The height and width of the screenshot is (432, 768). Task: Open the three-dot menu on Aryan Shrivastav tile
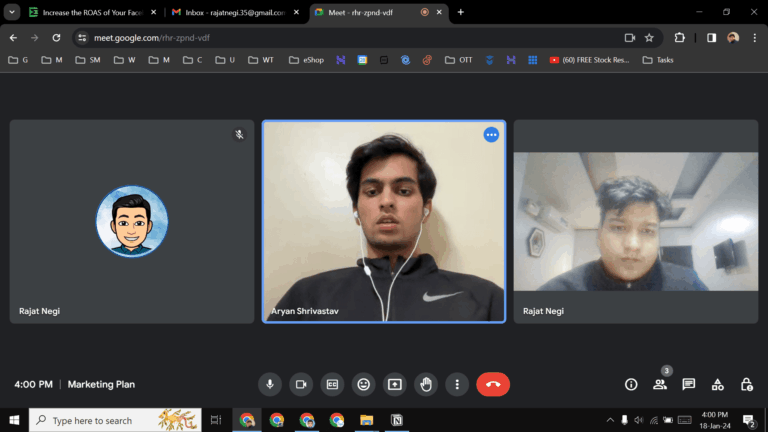(491, 135)
